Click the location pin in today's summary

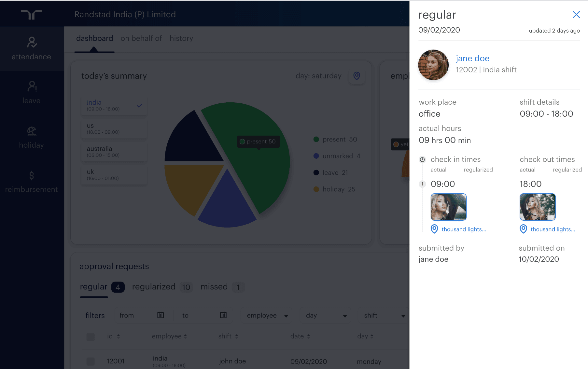coord(357,76)
